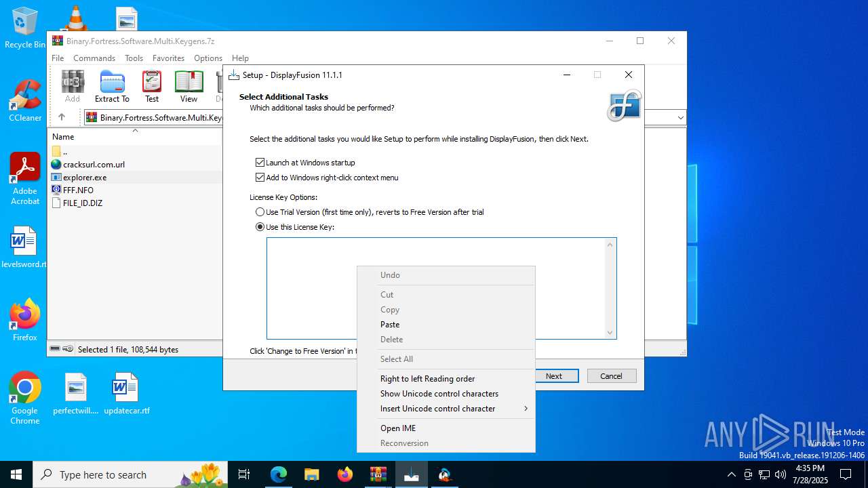
Task: Click license box scrollbar down arrow
Action: pos(610,332)
